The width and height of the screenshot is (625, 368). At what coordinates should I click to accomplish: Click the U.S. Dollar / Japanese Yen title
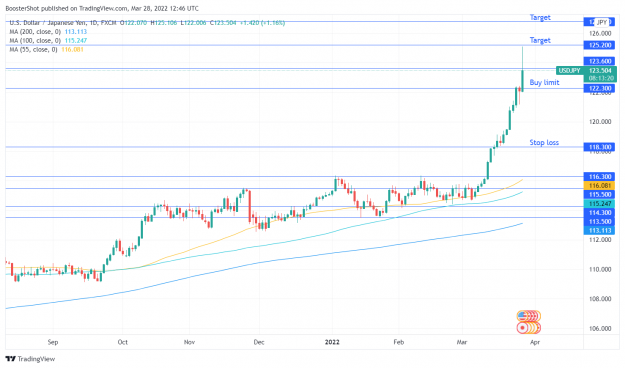click(x=46, y=23)
